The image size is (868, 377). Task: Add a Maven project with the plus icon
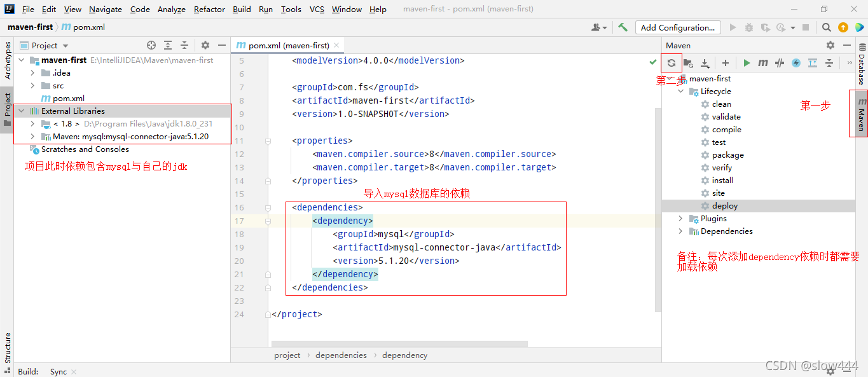[726, 63]
